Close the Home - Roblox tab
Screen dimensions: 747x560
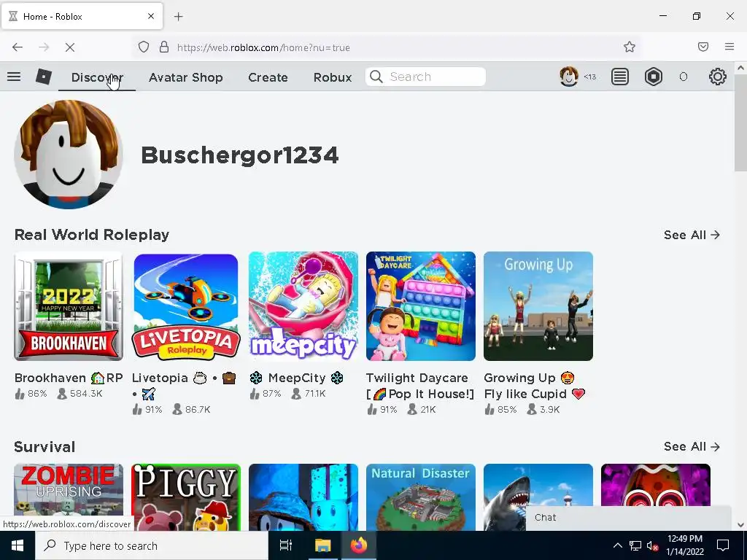[150, 16]
